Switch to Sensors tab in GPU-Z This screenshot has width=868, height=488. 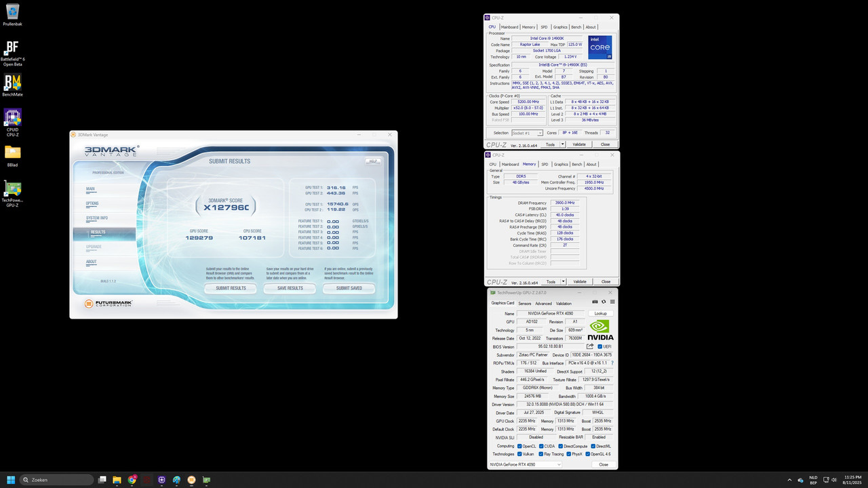pyautogui.click(x=525, y=304)
